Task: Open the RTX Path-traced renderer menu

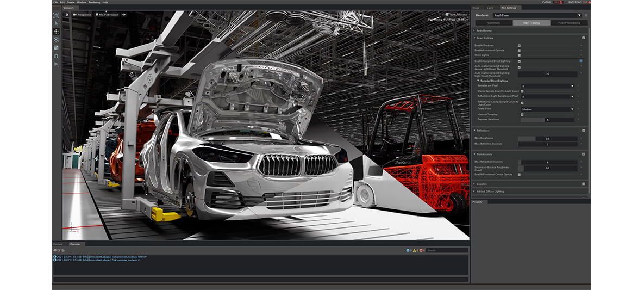Action: pos(107,14)
